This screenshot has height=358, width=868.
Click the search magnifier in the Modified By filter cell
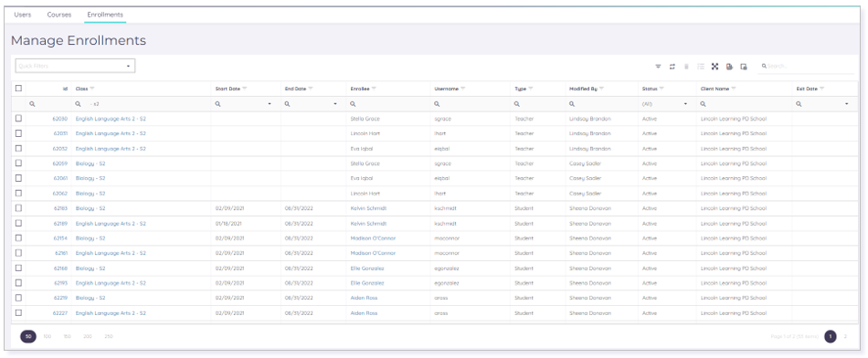pos(572,104)
